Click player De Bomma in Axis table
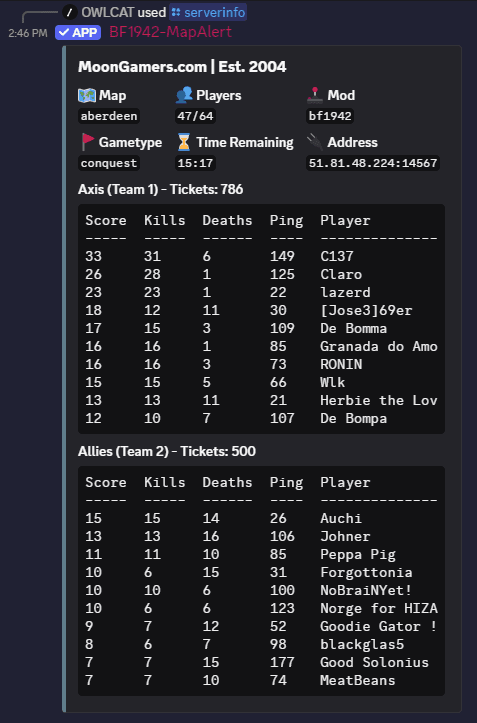The width and height of the screenshot is (477, 723). pyautogui.click(x=354, y=328)
